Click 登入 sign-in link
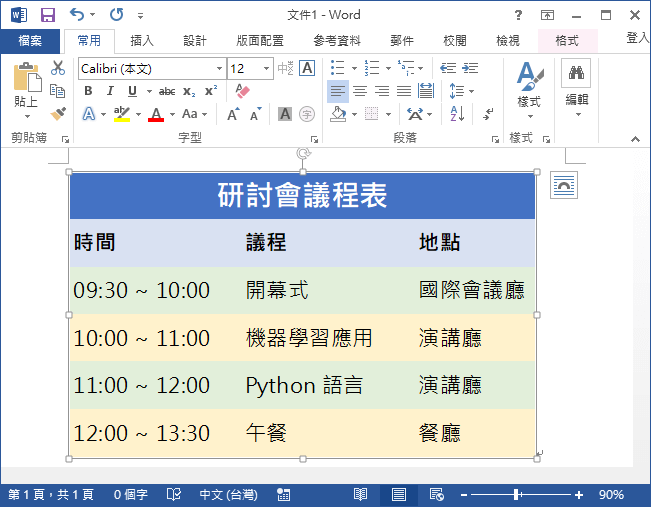The image size is (651, 507). [638, 38]
